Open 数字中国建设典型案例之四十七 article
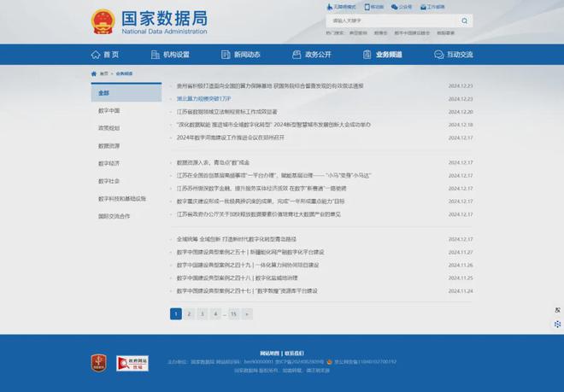 [x=247, y=291]
